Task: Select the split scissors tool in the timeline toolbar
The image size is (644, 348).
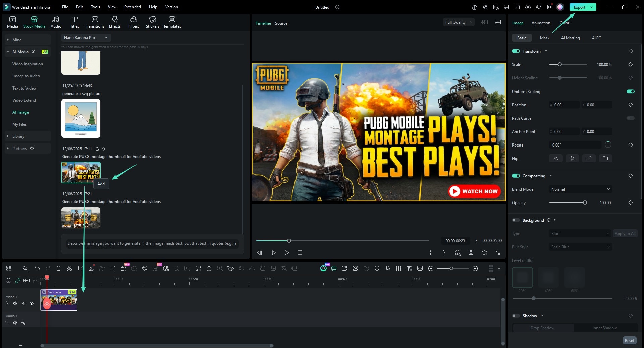Action: pos(69,268)
